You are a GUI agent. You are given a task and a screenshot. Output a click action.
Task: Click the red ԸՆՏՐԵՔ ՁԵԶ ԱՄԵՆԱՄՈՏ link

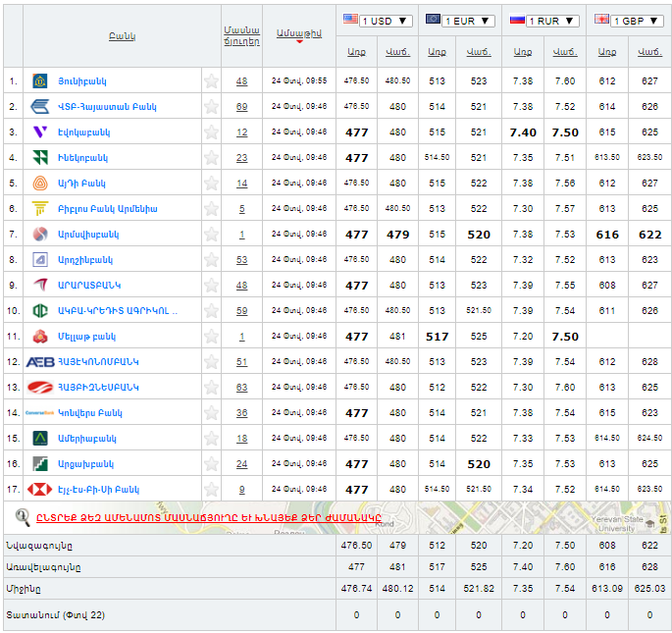(208, 516)
